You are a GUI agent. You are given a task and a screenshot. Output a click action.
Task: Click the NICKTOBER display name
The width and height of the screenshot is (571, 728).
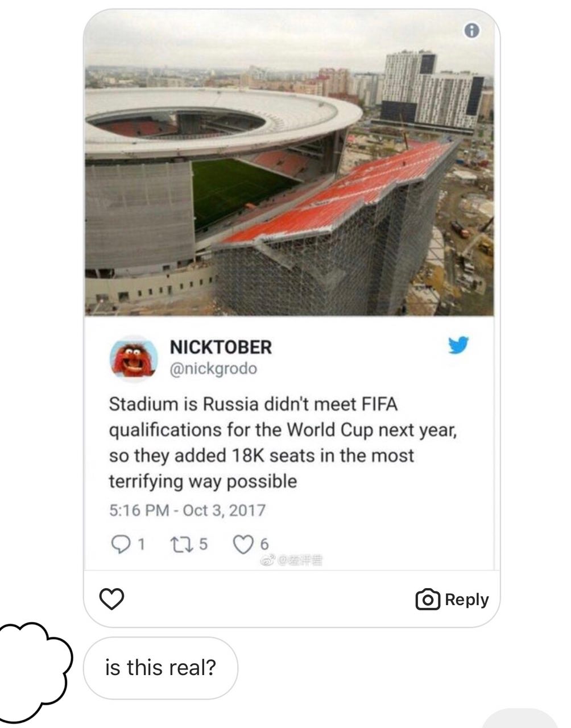pyautogui.click(x=221, y=347)
